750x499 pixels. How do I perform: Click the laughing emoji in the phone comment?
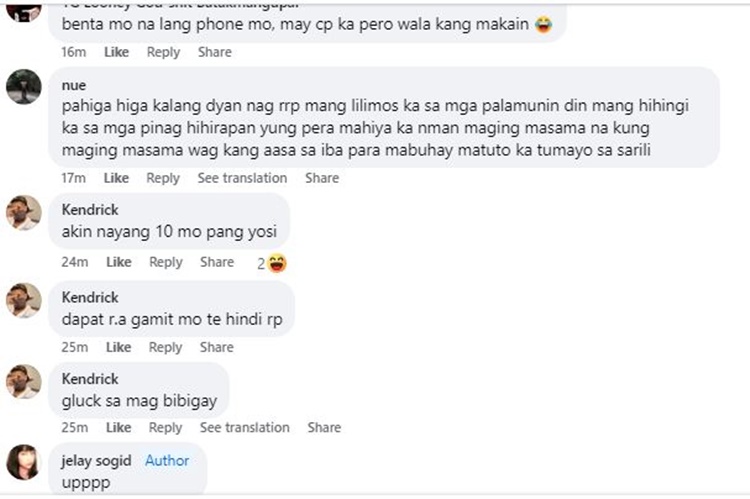click(x=543, y=24)
